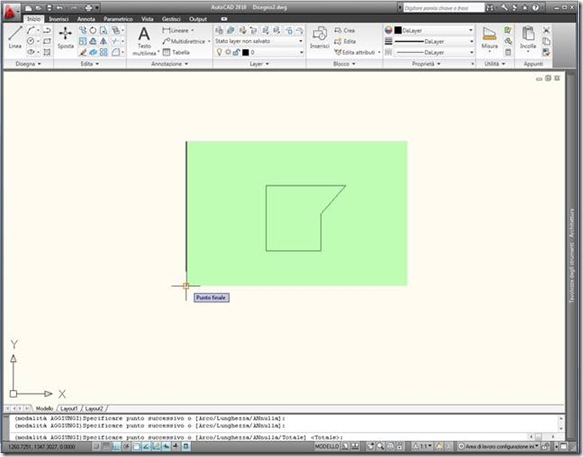Select the Linea drawing tool

[x=15, y=38]
